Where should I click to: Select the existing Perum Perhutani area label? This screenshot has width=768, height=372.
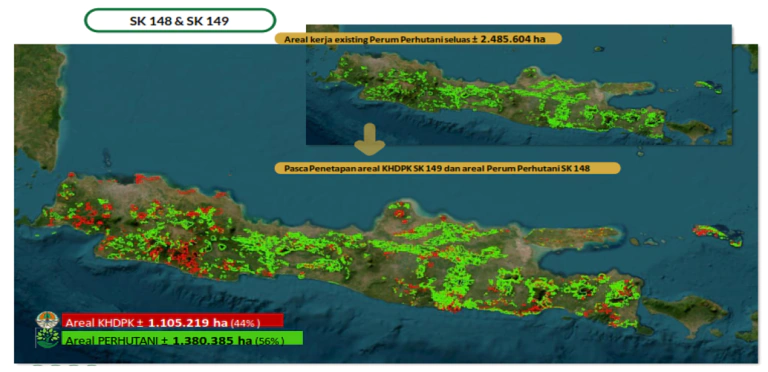[419, 39]
